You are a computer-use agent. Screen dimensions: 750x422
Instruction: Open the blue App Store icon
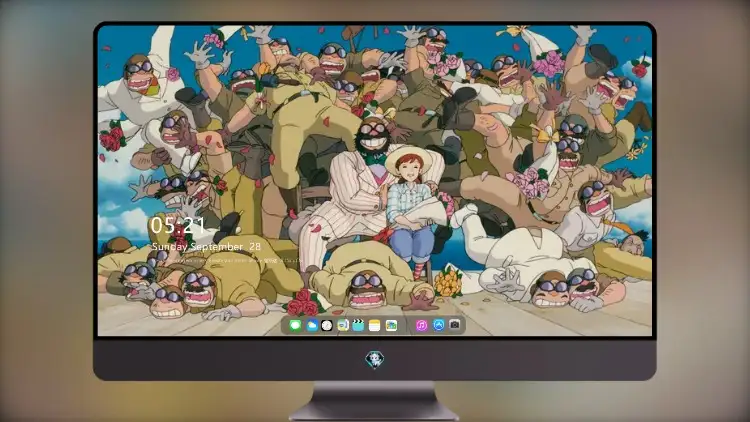coord(438,325)
